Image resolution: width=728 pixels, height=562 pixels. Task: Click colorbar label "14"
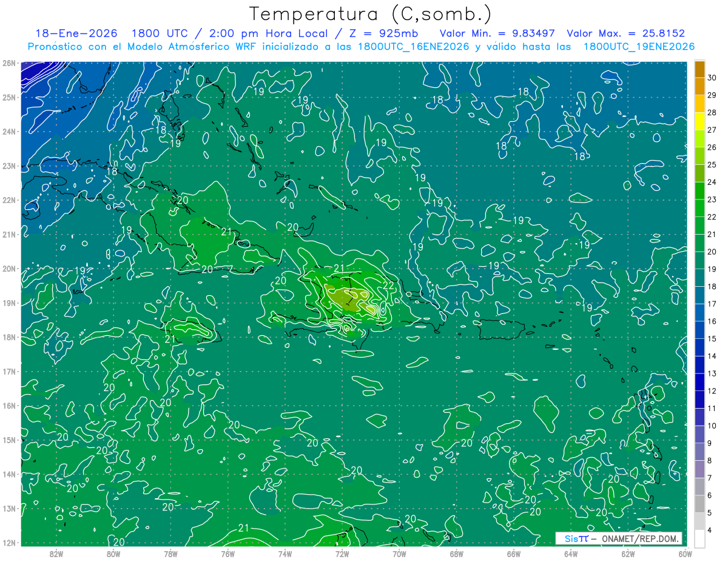click(712, 356)
